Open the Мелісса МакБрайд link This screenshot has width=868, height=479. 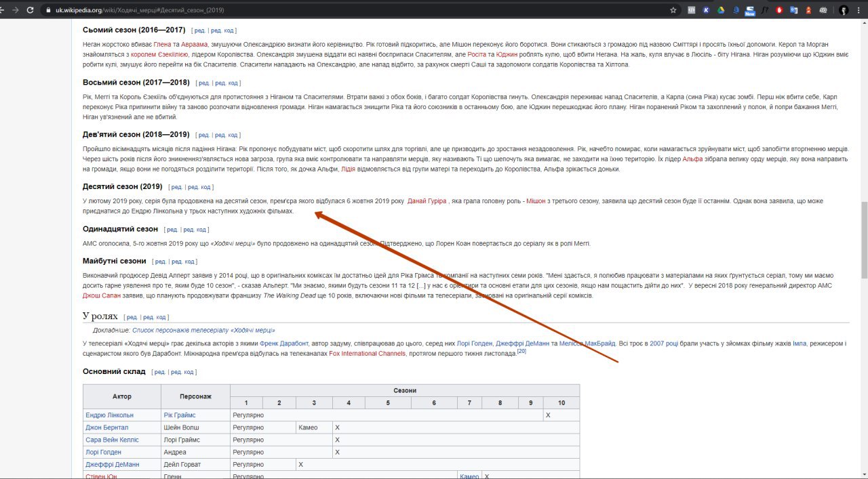pos(588,343)
